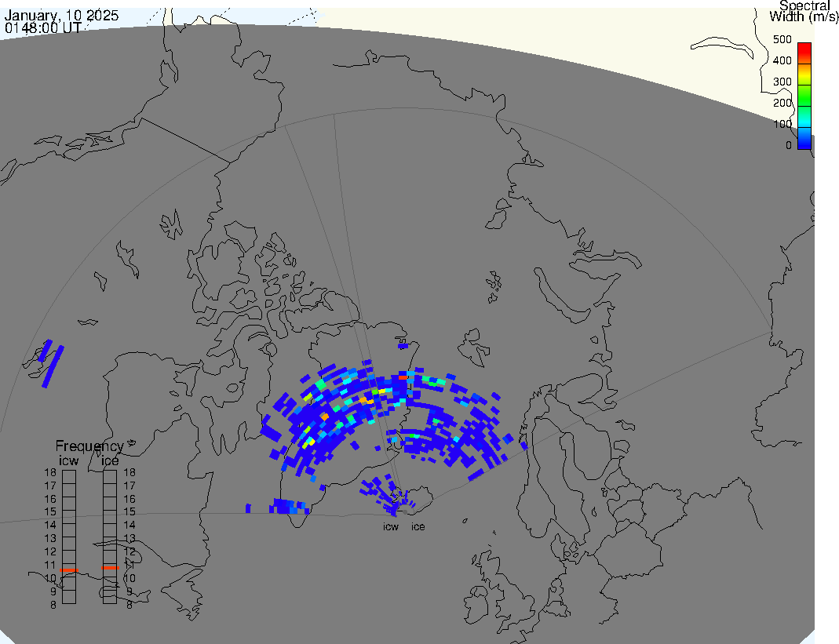Click the red marker on the ice frequency bar
Viewport: 839px width, 644px height.
110,567
